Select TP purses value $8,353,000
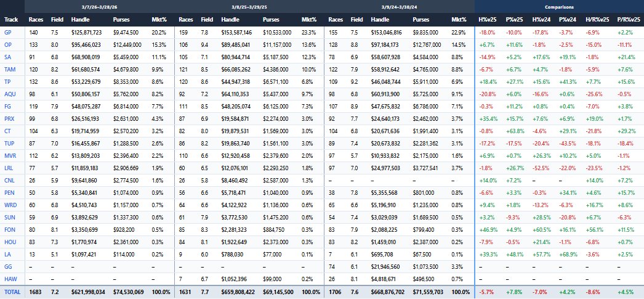Image resolution: width=644 pixels, height=299 pixels. [126, 82]
